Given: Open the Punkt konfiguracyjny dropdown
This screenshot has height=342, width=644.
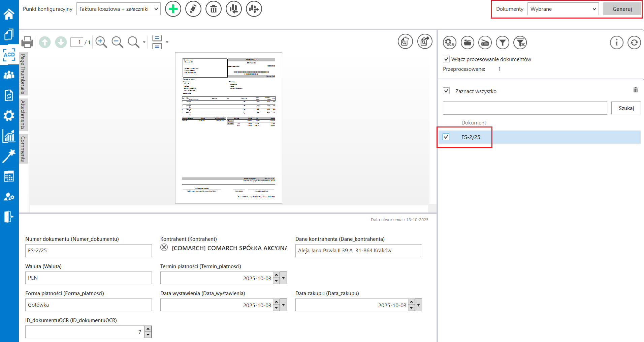Looking at the screenshot, I should (119, 9).
